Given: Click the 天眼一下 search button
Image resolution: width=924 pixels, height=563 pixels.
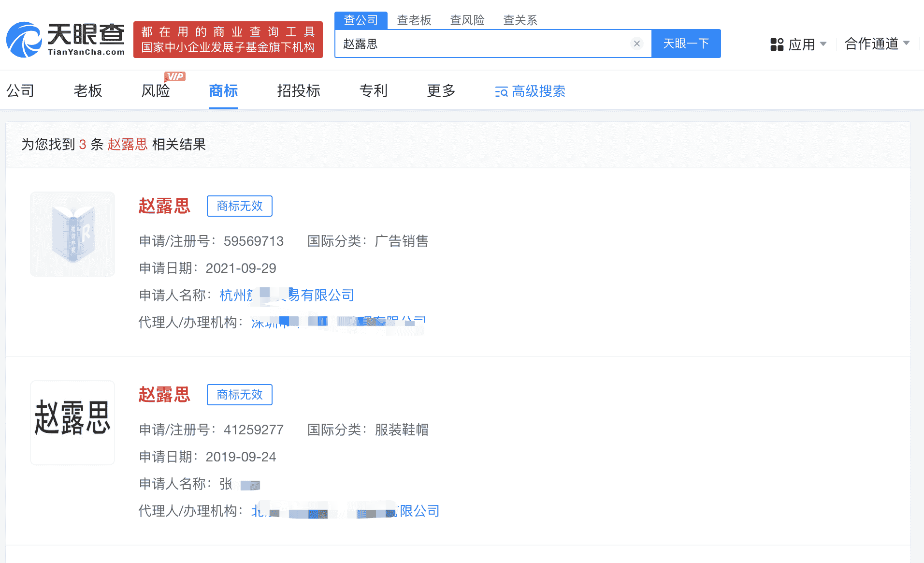Looking at the screenshot, I should (x=686, y=44).
